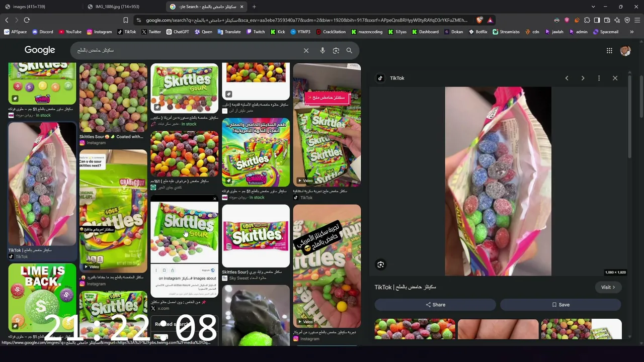Image resolution: width=644 pixels, height=362 pixels.
Task: Open Google Lens search by image
Action: point(336,50)
